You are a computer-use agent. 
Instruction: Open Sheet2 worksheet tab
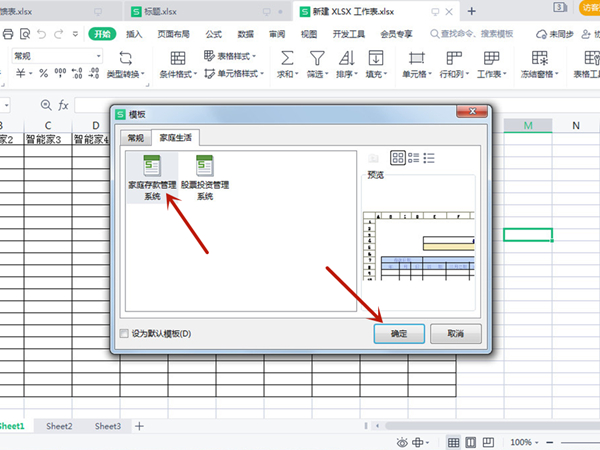click(59, 426)
